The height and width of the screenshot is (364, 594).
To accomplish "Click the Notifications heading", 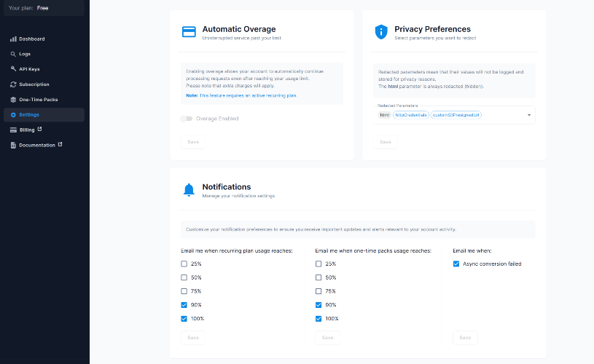I will (x=227, y=187).
